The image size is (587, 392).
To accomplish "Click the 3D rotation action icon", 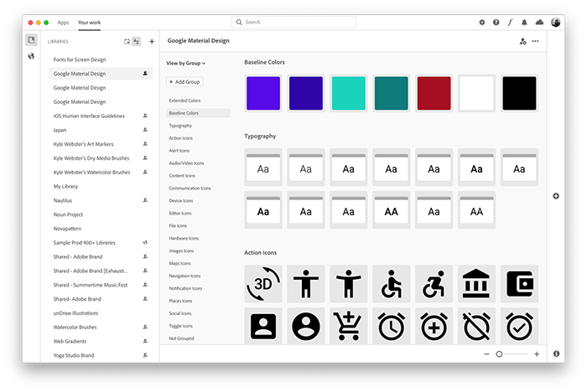I will tap(263, 283).
